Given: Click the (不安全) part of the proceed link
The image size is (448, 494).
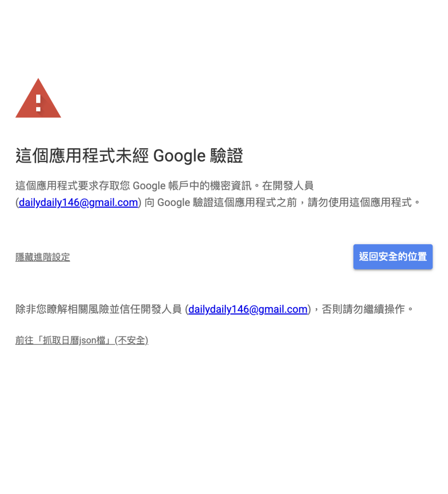Looking at the screenshot, I should point(131,341).
